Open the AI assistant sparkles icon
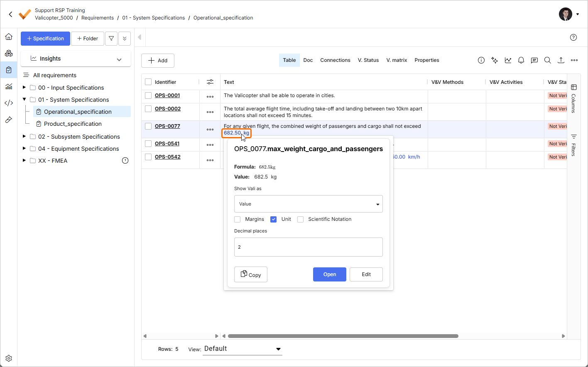The width and height of the screenshot is (588, 367). (x=495, y=60)
